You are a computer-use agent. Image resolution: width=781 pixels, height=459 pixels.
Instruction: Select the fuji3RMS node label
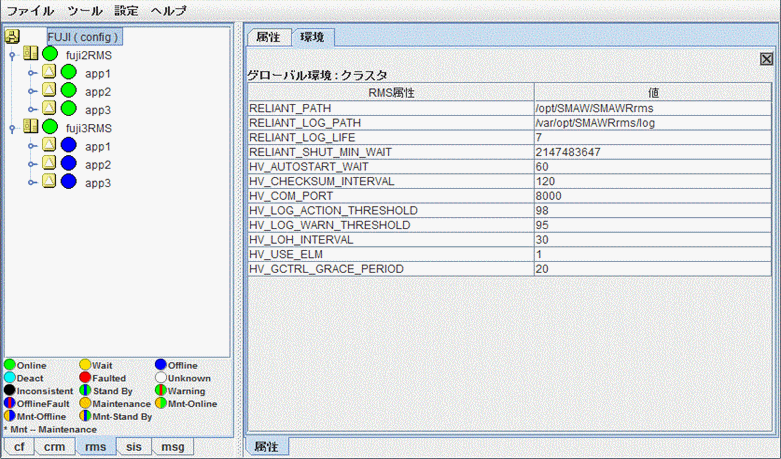click(89, 128)
